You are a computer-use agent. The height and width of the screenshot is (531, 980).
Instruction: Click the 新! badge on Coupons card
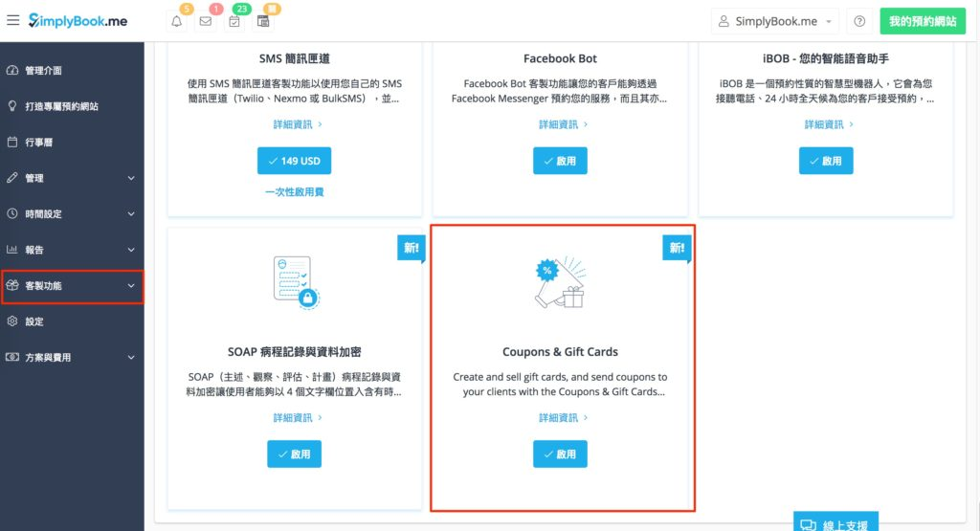pyautogui.click(x=677, y=248)
